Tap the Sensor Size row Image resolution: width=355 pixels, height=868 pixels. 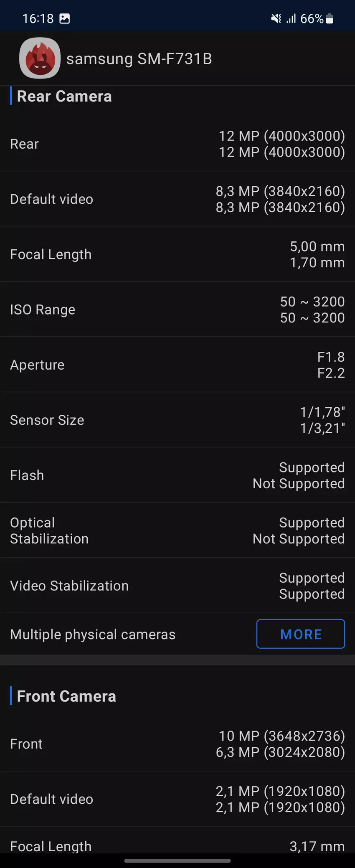[177, 420]
